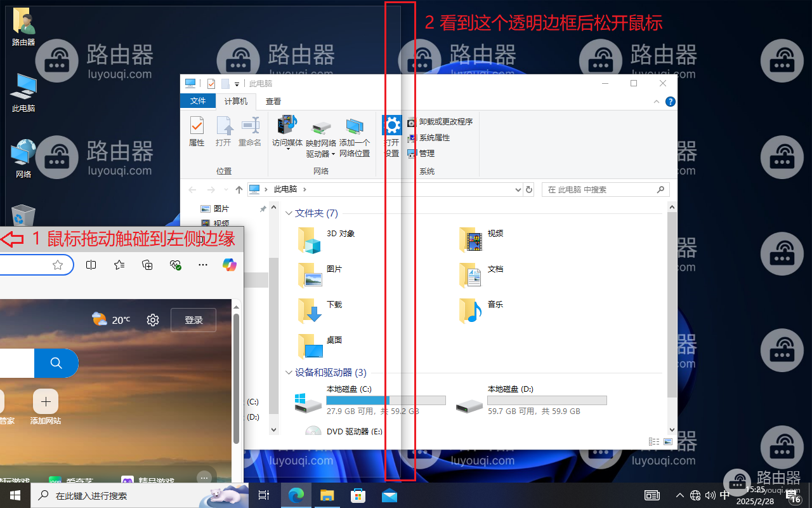The width and height of the screenshot is (812, 508).
Task: Click the up-one-level arrow
Action: (239, 189)
